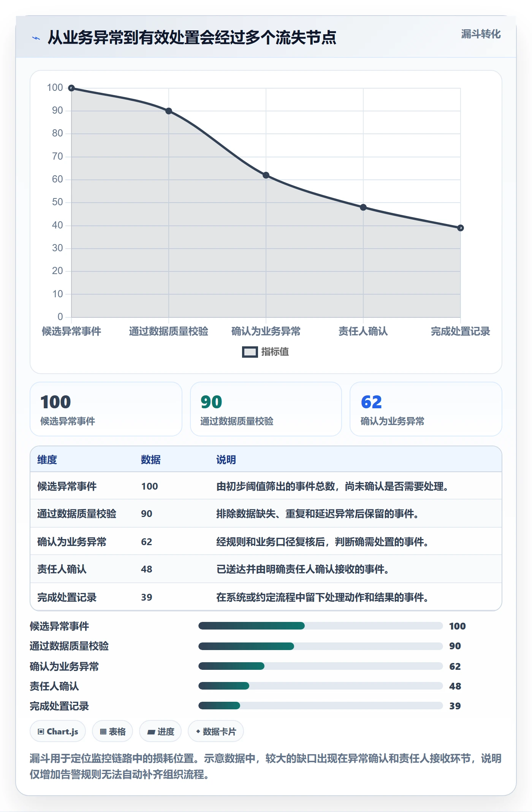The width and height of the screenshot is (532, 812).
Task: Click the 候选异常事件 x-axis label
Action: click(x=71, y=331)
